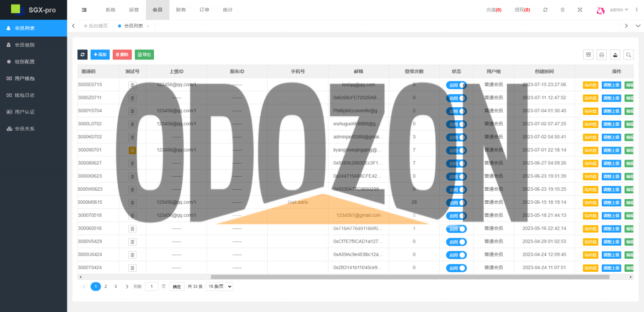Open 会员列表 in the sidebar

pos(34,28)
